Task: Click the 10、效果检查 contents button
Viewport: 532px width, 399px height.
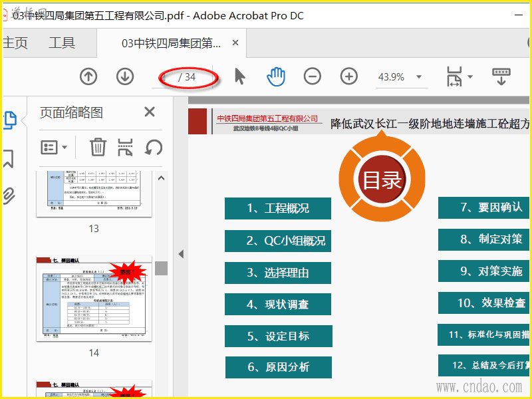Action: pos(483,303)
